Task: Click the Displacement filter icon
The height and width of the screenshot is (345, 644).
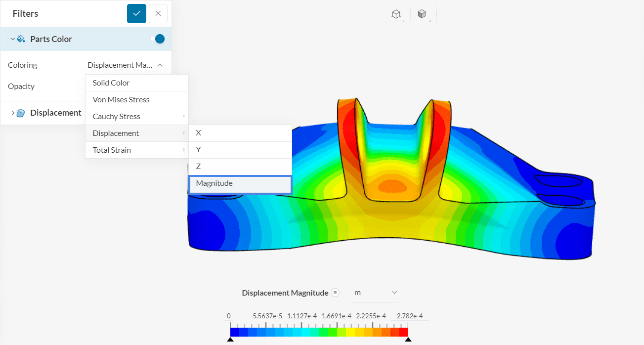Action: click(x=20, y=113)
